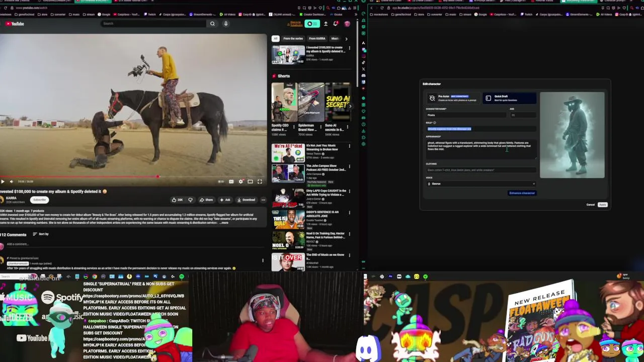The width and height of the screenshot is (644, 362).
Task: Enter fullscreen on the YouTube player
Action: (260, 182)
